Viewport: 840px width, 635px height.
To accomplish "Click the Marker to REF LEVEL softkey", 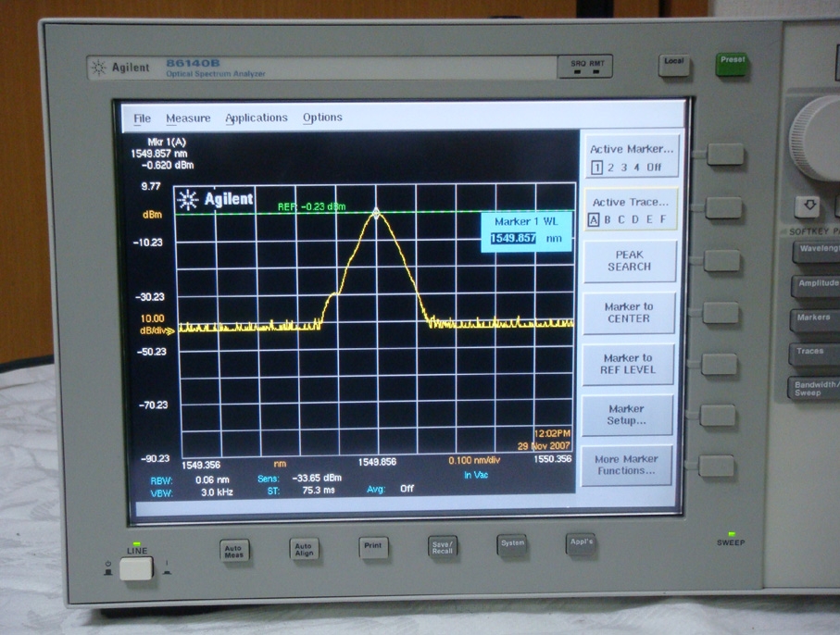I will tap(628, 364).
